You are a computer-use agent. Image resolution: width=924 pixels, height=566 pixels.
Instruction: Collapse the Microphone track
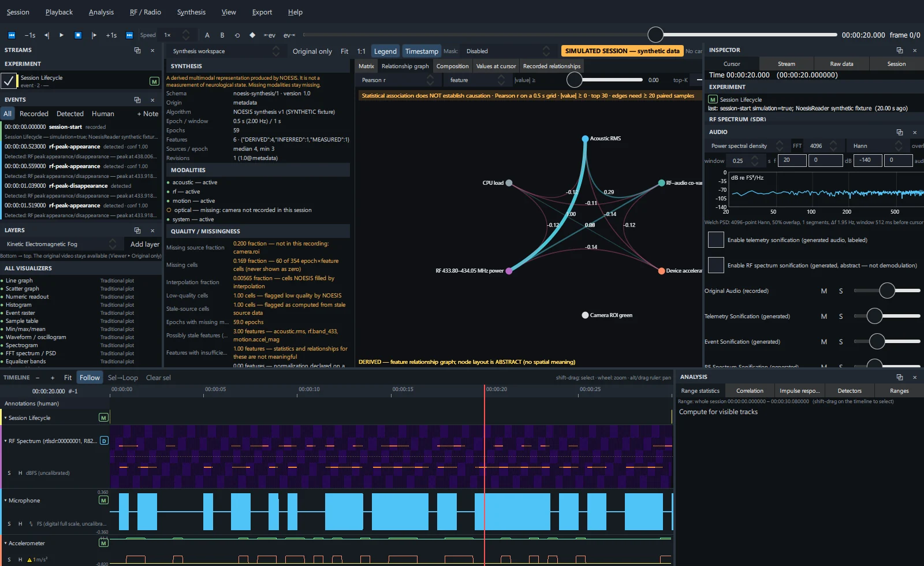[x=6, y=501]
